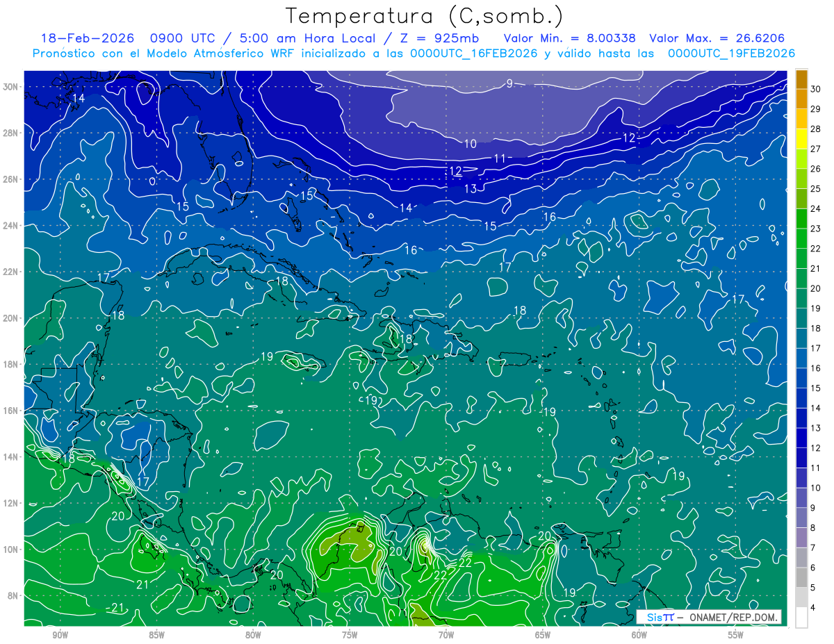Image resolution: width=834 pixels, height=644 pixels.
Task: Click the '14N' latitude label
Action: [x=12, y=456]
